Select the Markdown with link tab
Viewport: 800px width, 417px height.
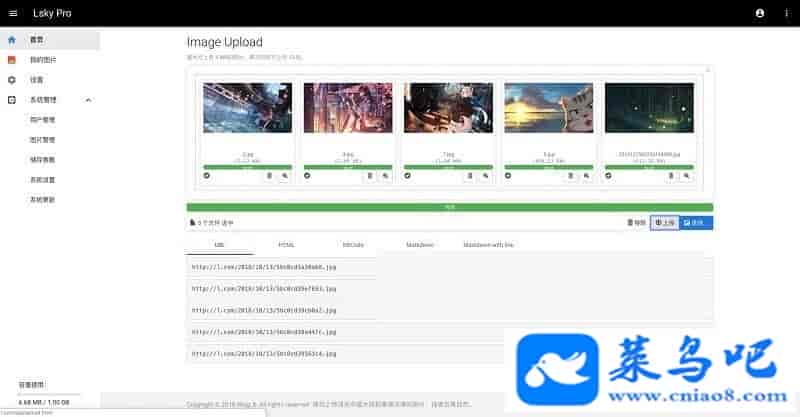[x=488, y=244]
